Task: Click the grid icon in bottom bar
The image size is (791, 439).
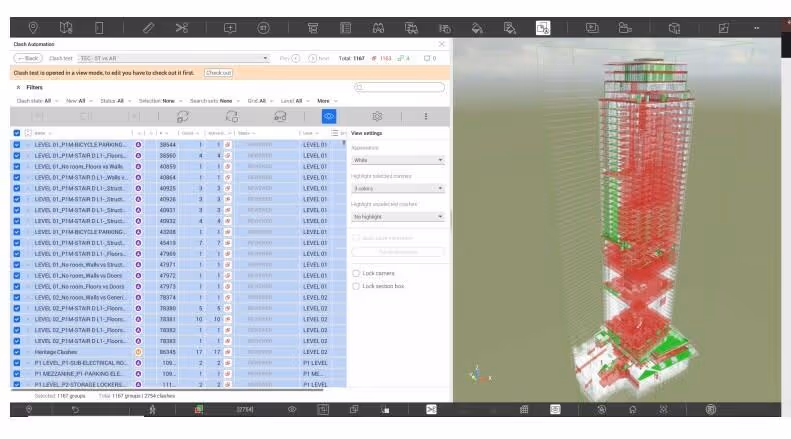Action: pyautogui.click(x=524, y=410)
